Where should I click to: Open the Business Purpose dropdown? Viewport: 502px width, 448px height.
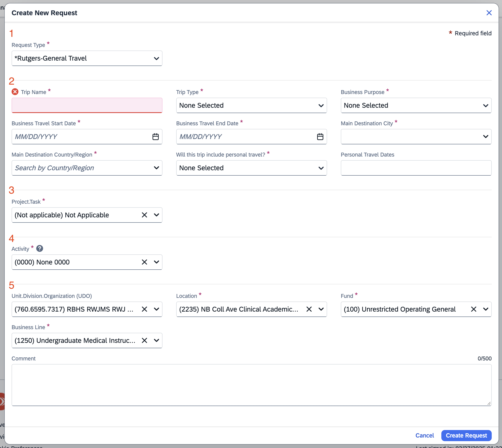tap(416, 105)
